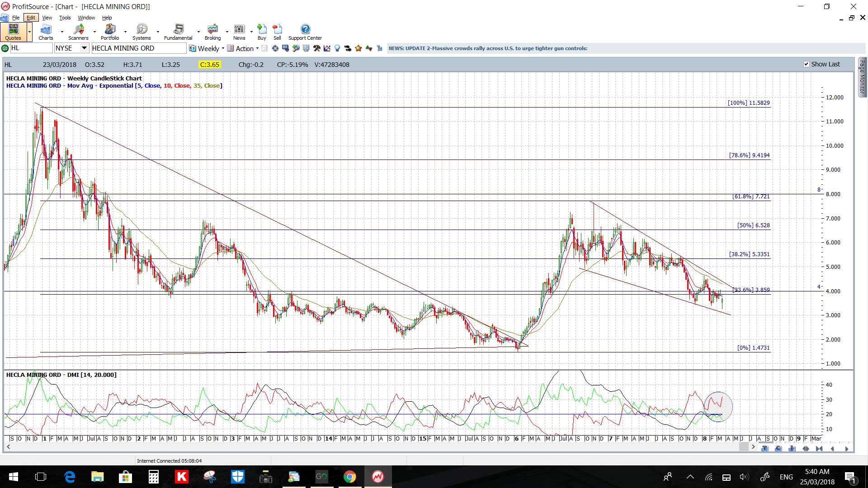868x488 pixels.
Task: Click the magnifier search icon in chart toolbar
Action: click(x=296, y=48)
